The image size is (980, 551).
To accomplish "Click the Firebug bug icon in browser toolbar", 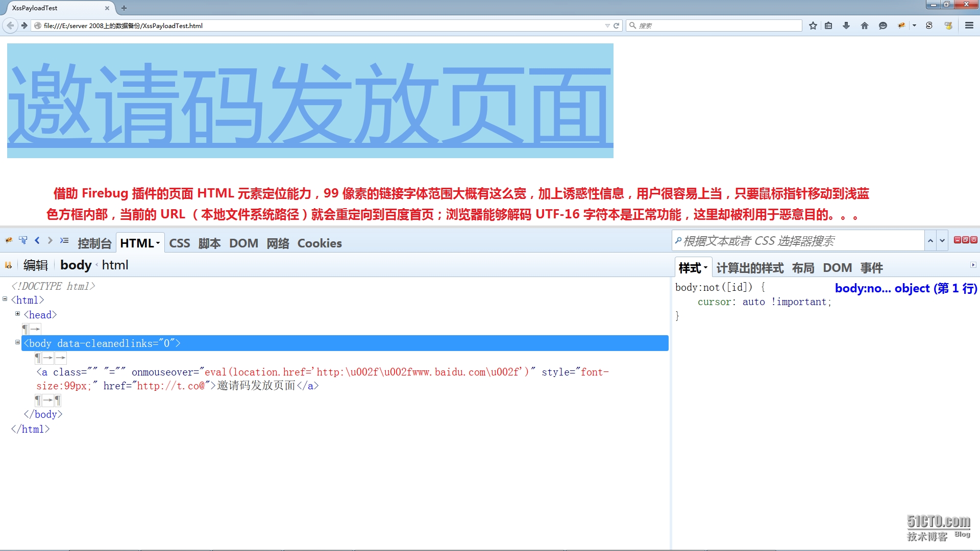I will click(901, 26).
